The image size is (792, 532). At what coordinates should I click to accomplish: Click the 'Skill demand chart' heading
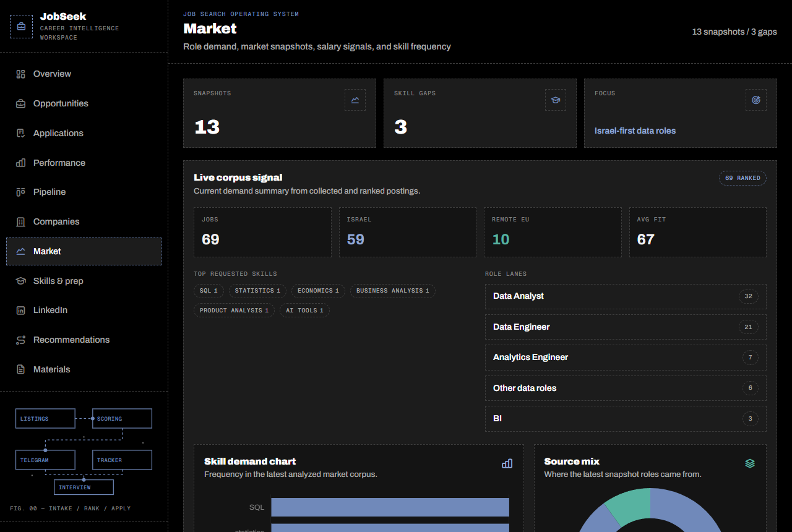250,461
